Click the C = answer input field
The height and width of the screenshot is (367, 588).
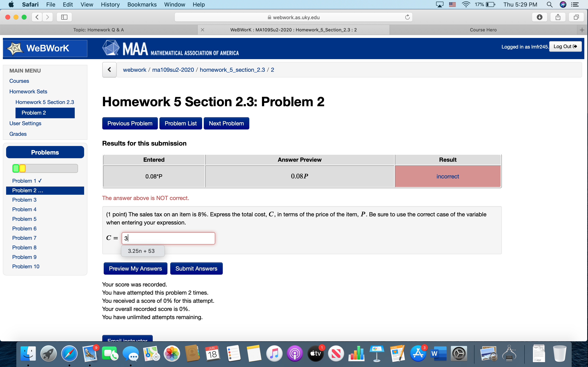point(168,238)
